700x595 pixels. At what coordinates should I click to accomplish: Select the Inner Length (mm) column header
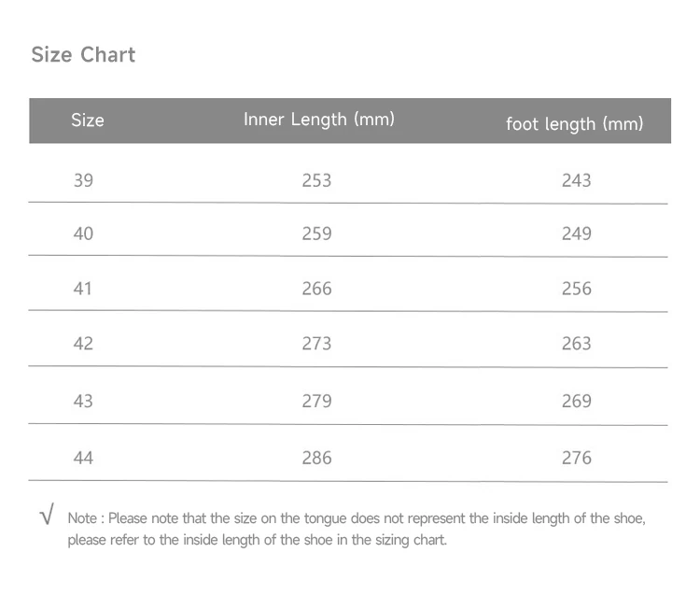[319, 120]
